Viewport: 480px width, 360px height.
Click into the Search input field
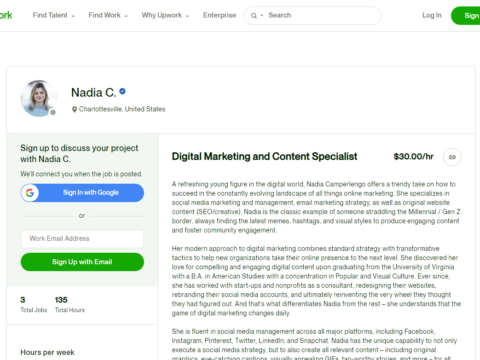click(322, 15)
